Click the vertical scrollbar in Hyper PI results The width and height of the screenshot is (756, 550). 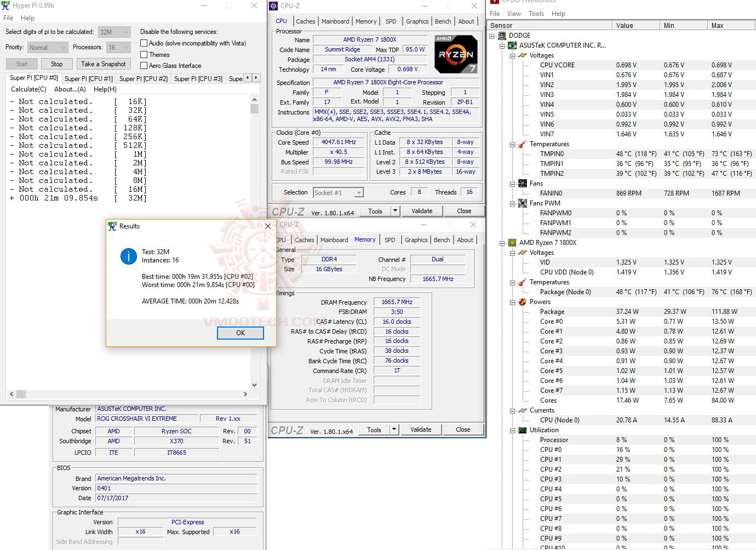254,109
